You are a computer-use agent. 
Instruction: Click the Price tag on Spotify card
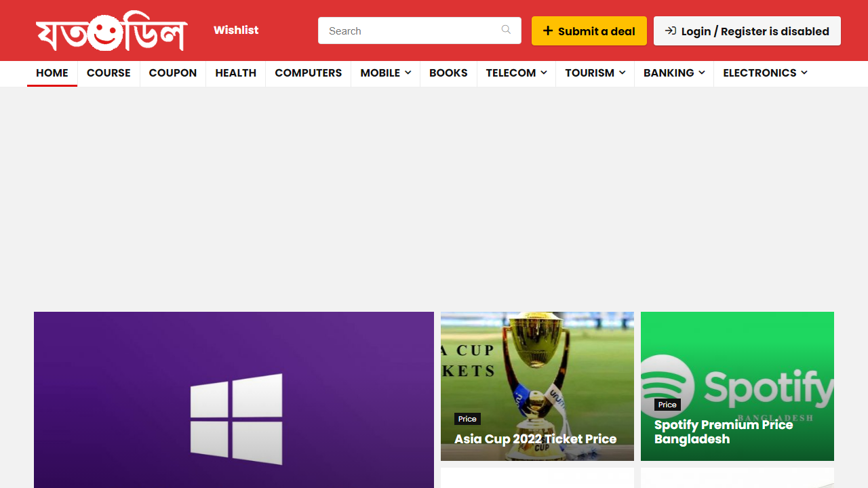[667, 405]
